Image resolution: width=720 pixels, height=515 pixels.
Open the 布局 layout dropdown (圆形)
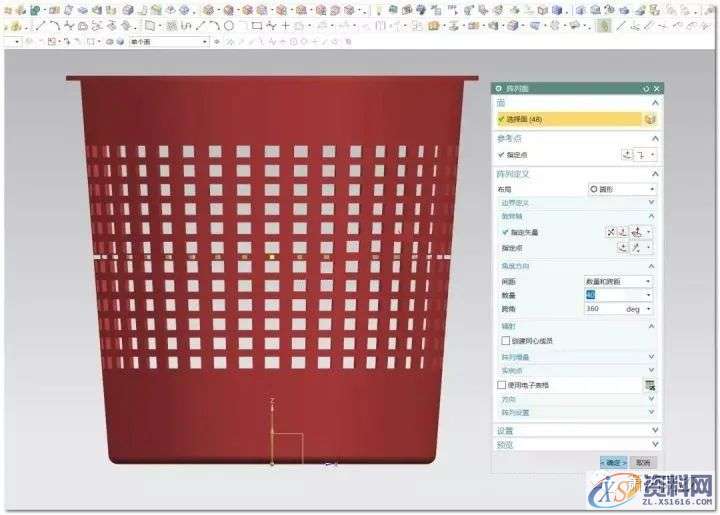click(x=621, y=189)
